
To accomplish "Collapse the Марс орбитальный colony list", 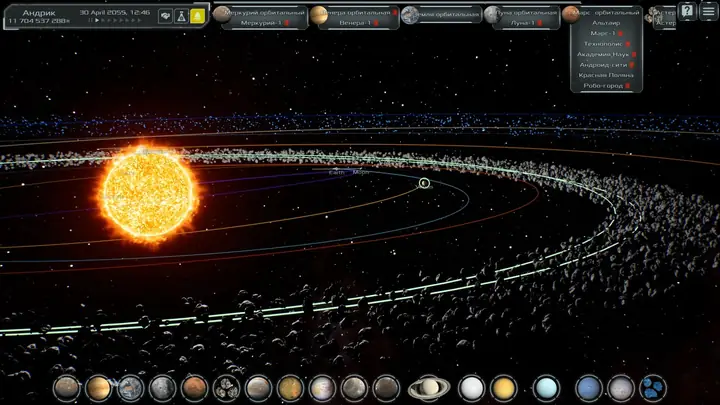I will 607,12.
